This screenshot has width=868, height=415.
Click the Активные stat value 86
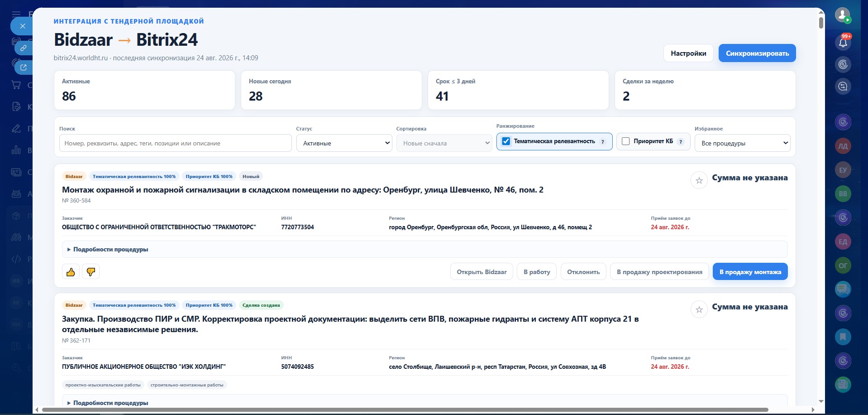coord(69,96)
